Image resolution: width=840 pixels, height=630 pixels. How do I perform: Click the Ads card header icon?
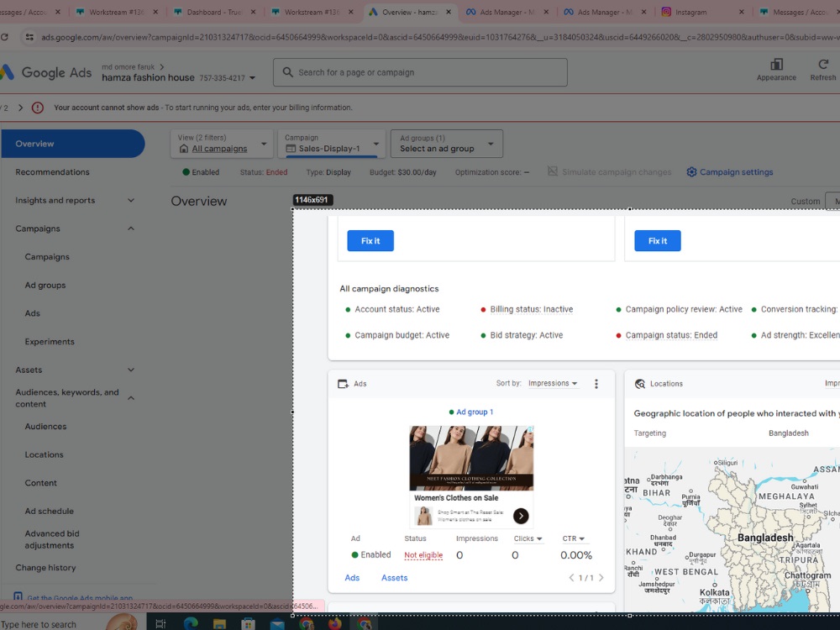pyautogui.click(x=343, y=384)
